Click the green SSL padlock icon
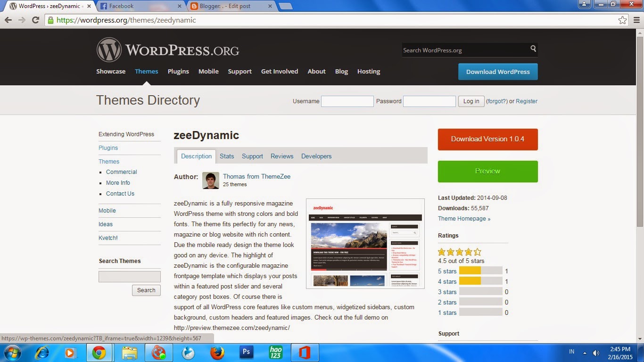 pos(50,20)
